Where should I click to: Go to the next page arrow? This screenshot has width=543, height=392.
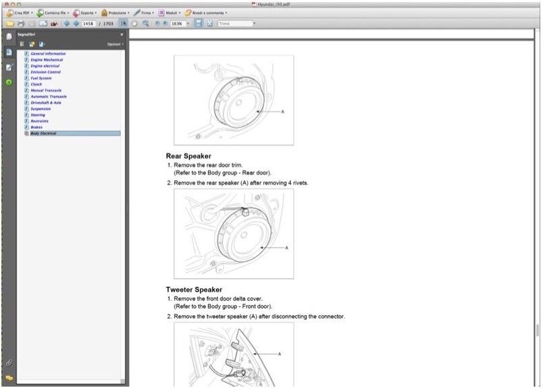point(76,24)
